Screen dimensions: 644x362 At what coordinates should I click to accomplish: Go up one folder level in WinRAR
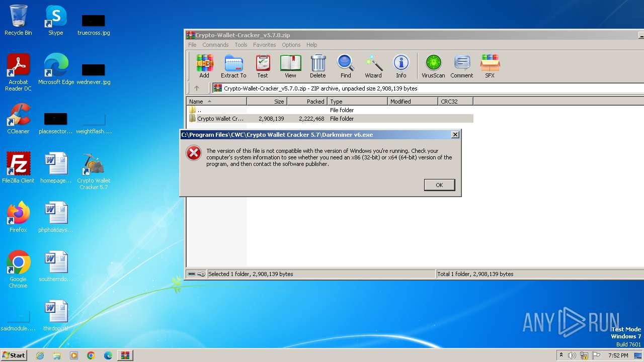(x=197, y=88)
